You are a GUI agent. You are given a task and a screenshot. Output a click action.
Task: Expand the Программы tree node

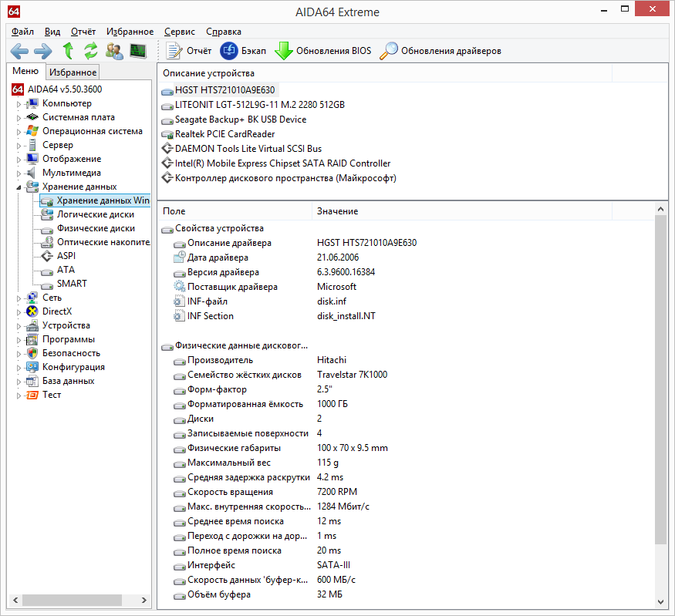click(19, 340)
